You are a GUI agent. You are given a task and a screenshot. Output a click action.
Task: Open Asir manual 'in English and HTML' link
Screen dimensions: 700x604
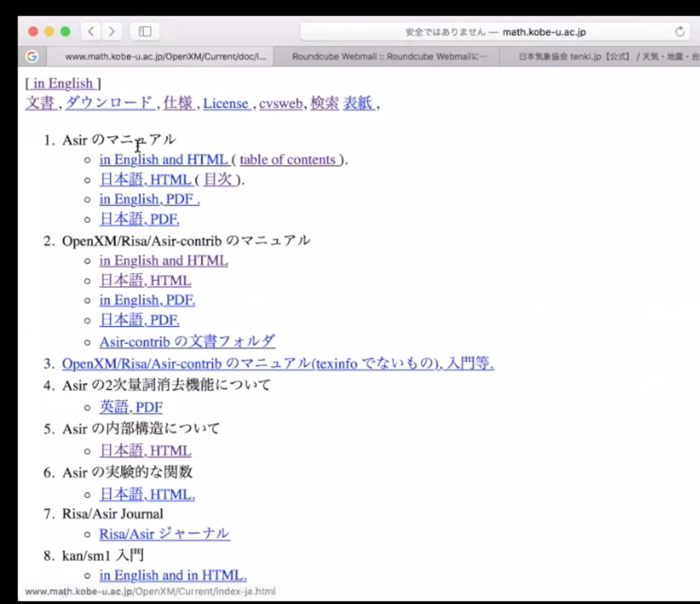(x=164, y=160)
